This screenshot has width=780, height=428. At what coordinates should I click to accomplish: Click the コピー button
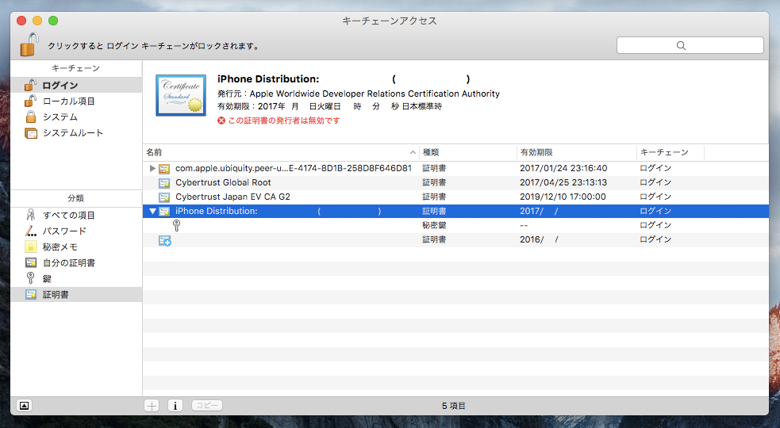click(x=207, y=406)
